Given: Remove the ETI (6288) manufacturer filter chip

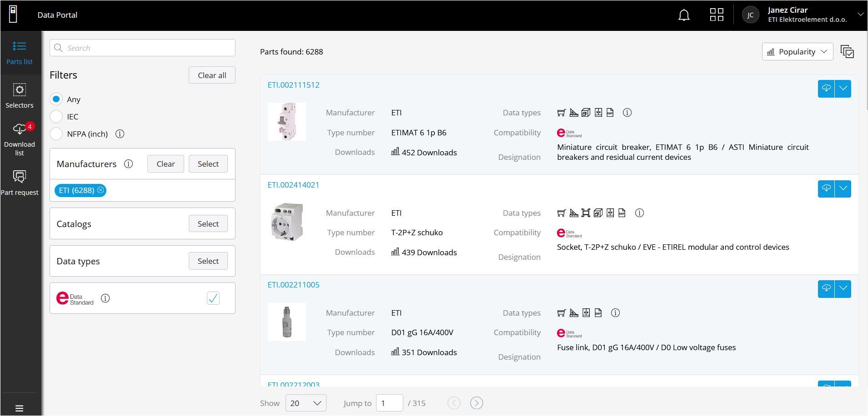Looking at the screenshot, I should pos(100,190).
